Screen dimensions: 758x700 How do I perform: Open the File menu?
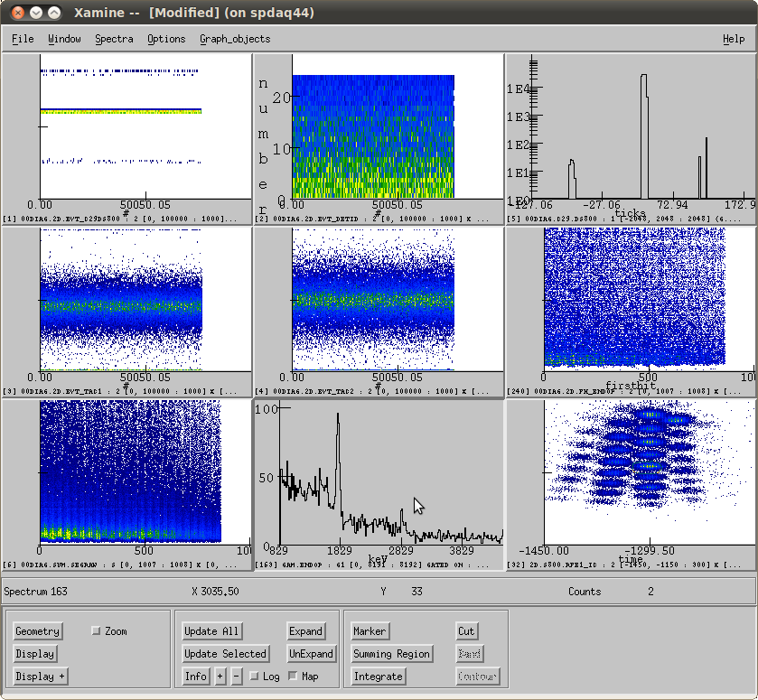click(23, 39)
